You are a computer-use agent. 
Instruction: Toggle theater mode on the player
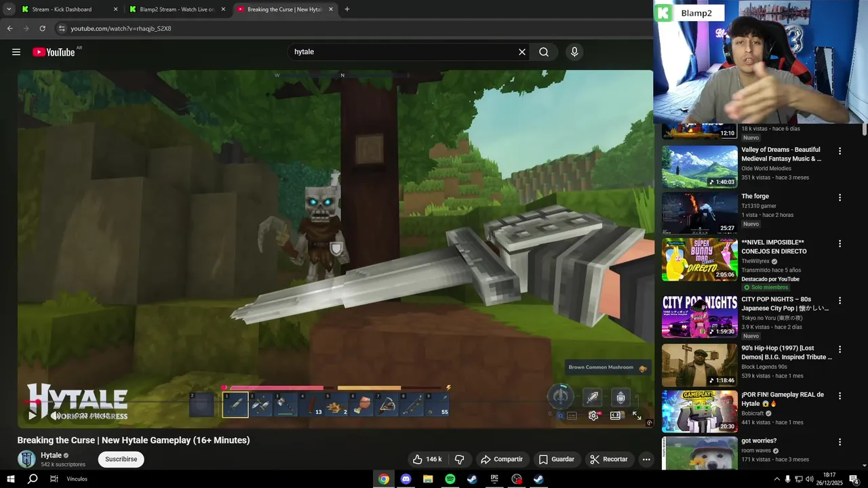[615, 415]
